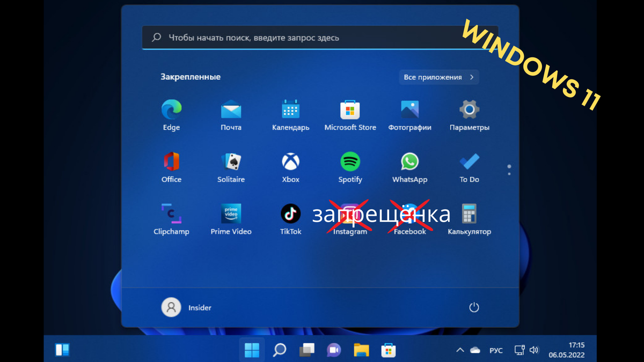Select the first pinned apps page dot
The image size is (644, 362).
[509, 166]
